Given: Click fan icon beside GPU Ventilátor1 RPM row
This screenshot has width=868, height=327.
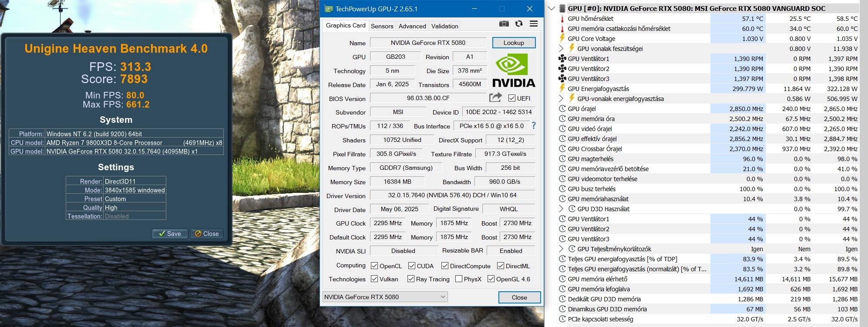Looking at the screenshot, I should click(562, 59).
